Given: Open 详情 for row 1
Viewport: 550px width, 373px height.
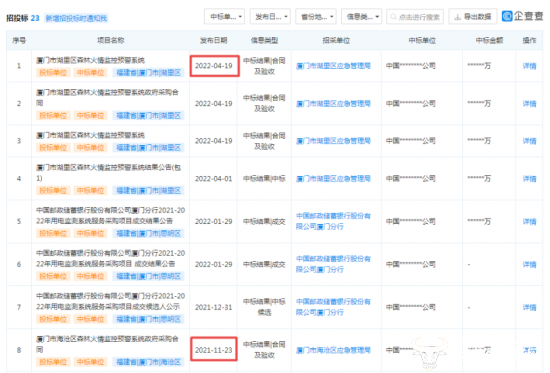Looking at the screenshot, I should [x=529, y=66].
